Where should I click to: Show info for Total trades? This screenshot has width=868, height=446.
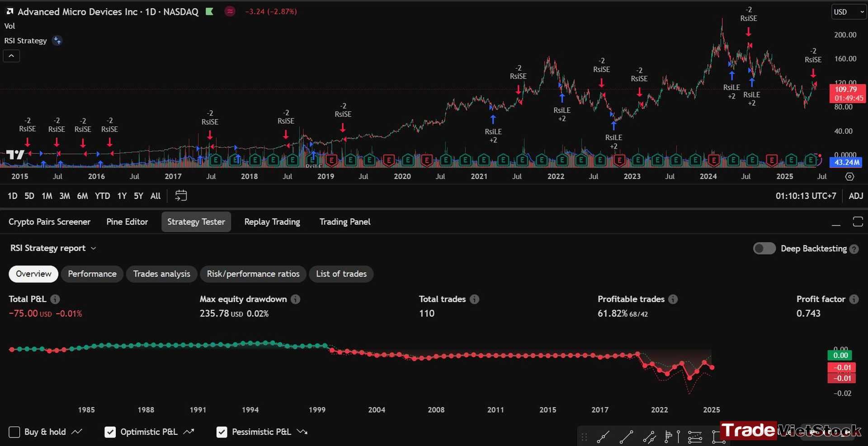[474, 299]
